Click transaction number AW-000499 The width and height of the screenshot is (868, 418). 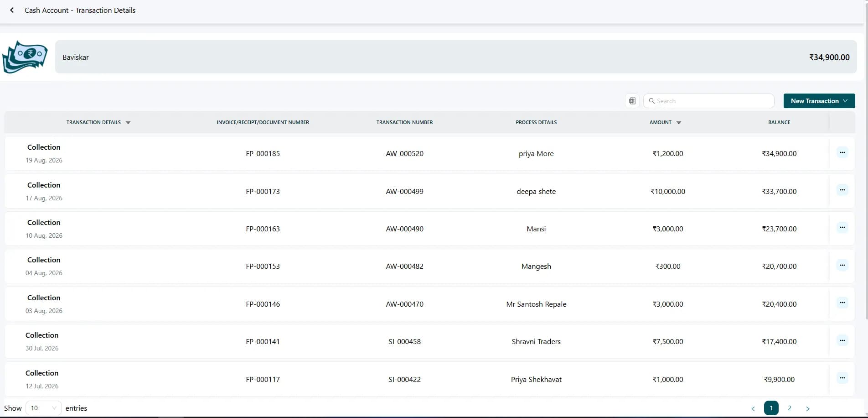tap(404, 192)
